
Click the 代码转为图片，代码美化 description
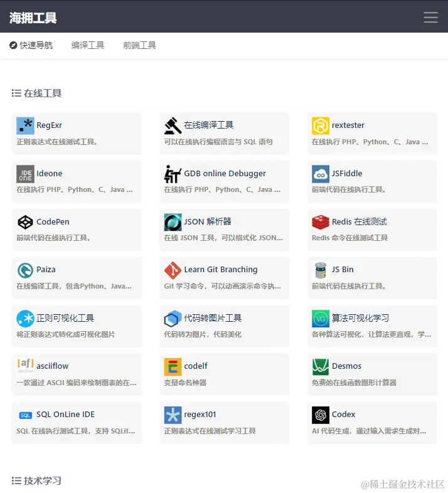[x=203, y=334]
